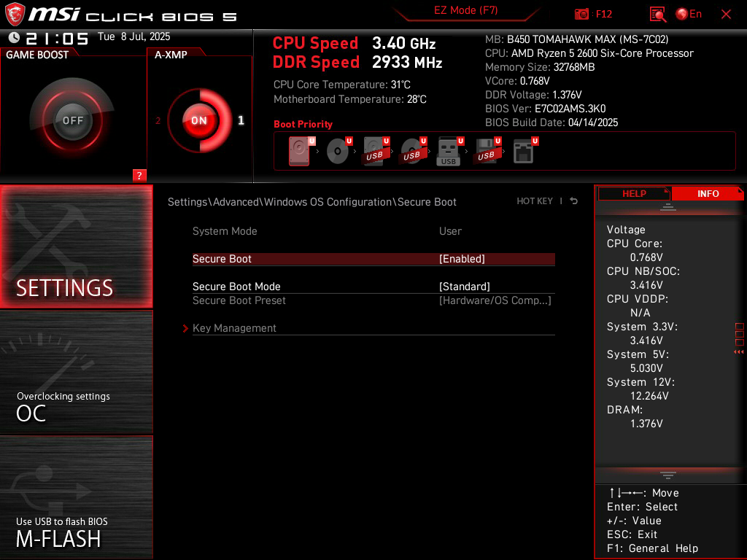Click the F1: General Help hint

point(652,548)
